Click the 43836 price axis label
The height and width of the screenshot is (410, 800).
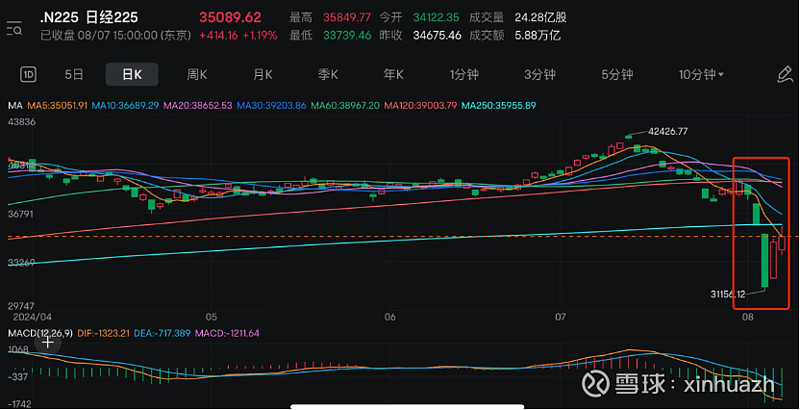point(22,121)
